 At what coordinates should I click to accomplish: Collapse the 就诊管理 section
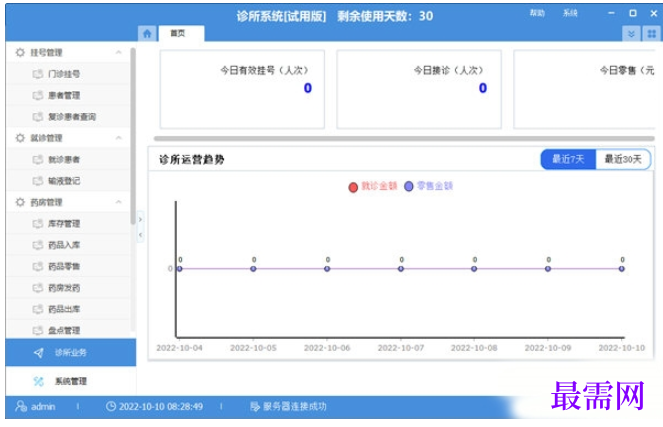coord(119,138)
